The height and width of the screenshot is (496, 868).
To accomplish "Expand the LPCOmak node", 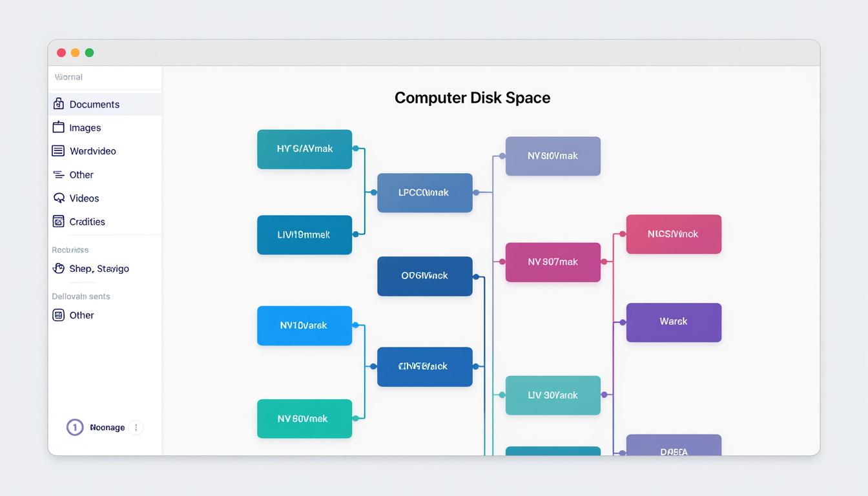I will pos(424,192).
